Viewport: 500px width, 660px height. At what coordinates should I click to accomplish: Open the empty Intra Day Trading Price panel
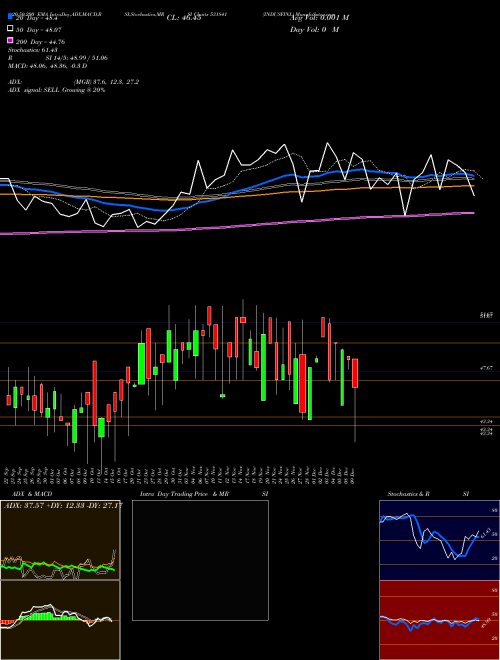coord(200,560)
